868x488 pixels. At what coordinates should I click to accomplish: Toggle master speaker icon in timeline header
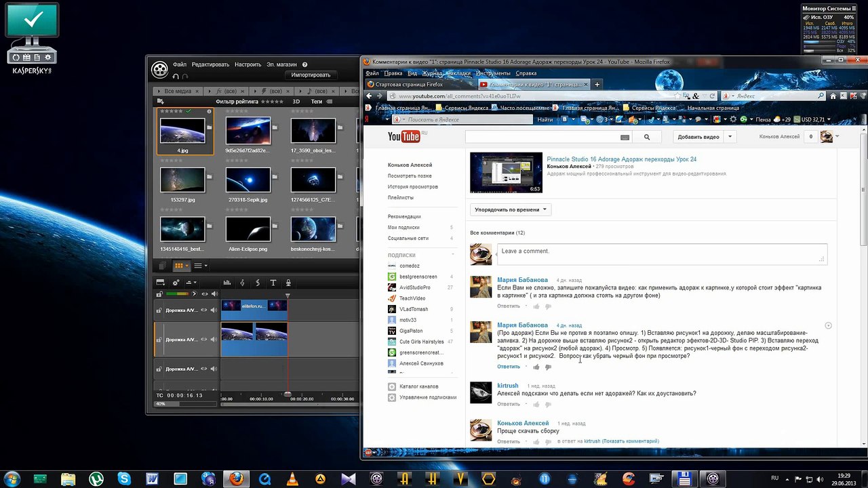click(214, 293)
